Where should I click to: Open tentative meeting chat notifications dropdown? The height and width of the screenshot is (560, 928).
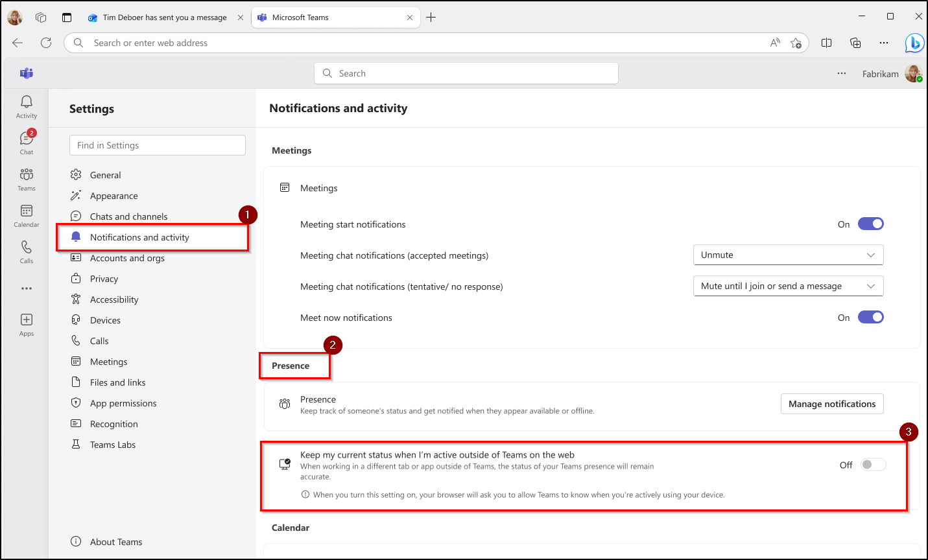pyautogui.click(x=788, y=286)
